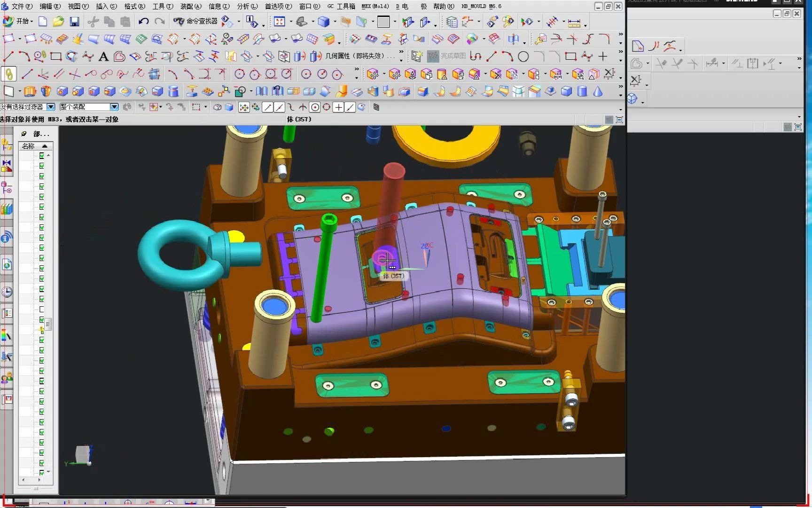Fit the view to the window
Viewport: 812px width, 508px height.
pyautogui.click(x=280, y=22)
